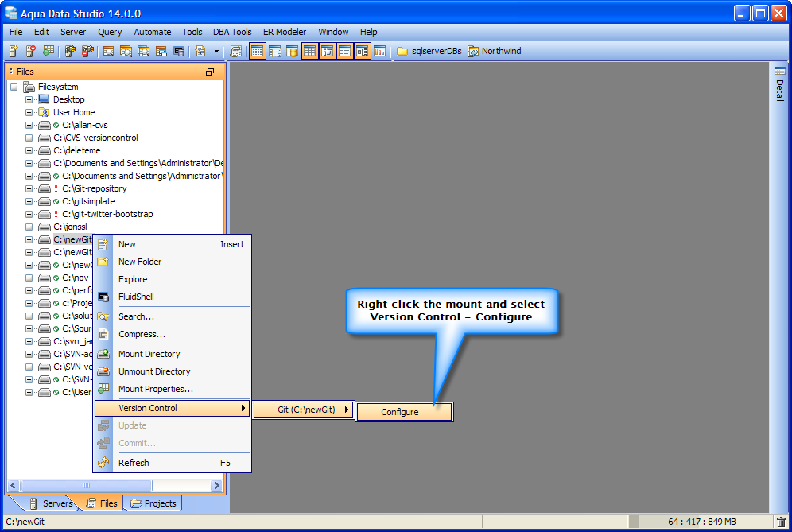This screenshot has height=532, width=792.
Task: Toggle the hierarchy diagram toolbar button
Action: (362, 51)
